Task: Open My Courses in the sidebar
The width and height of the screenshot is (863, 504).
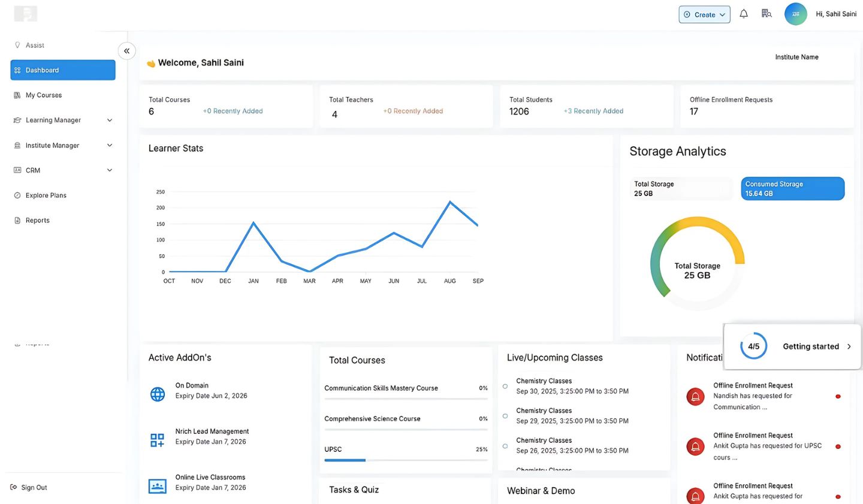Action: 44,95
